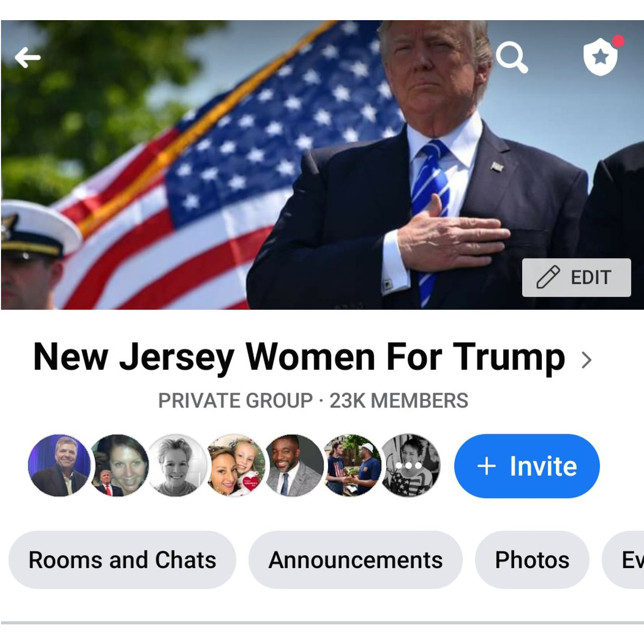View the first member avatar in suit
The width and height of the screenshot is (644, 644).
59,465
